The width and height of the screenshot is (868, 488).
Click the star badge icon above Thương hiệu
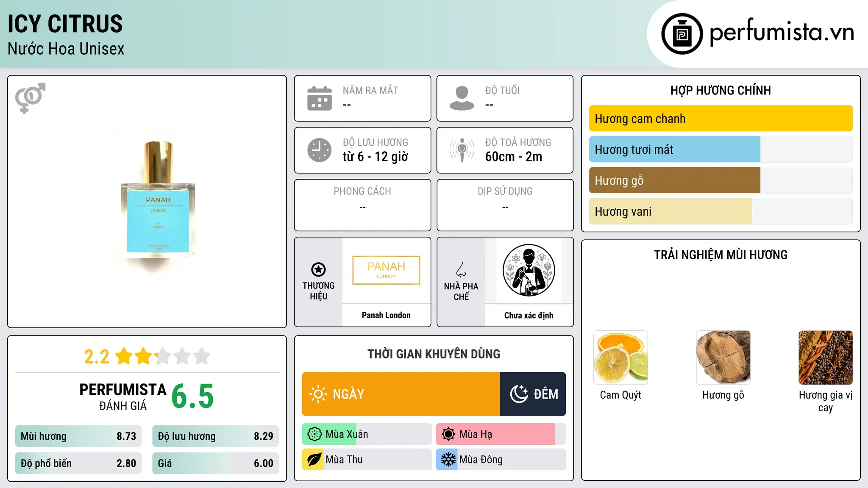318,269
